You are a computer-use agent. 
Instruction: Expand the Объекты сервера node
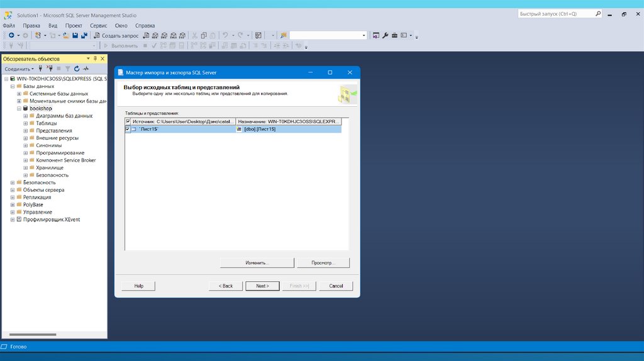pos(13,190)
